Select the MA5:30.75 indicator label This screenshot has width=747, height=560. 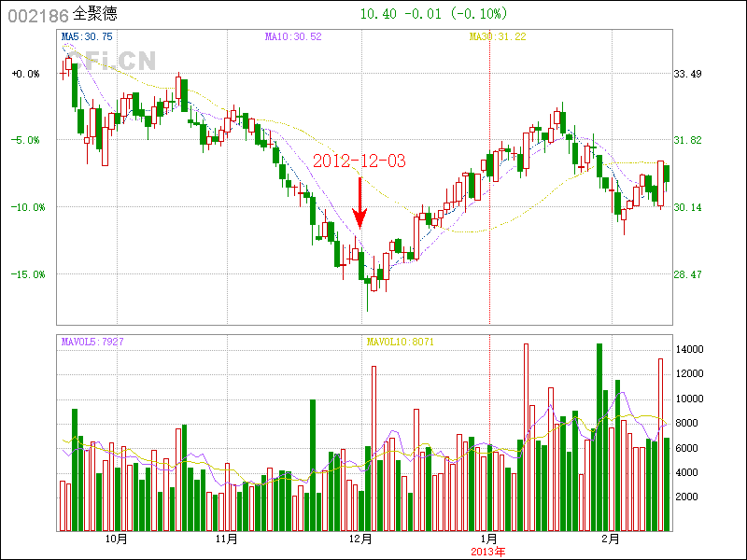point(87,36)
